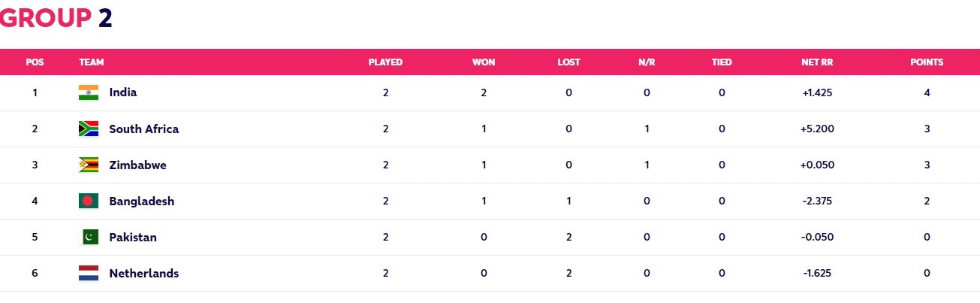This screenshot has width=980, height=303.
Task: Click the WON column header
Action: 484,62
